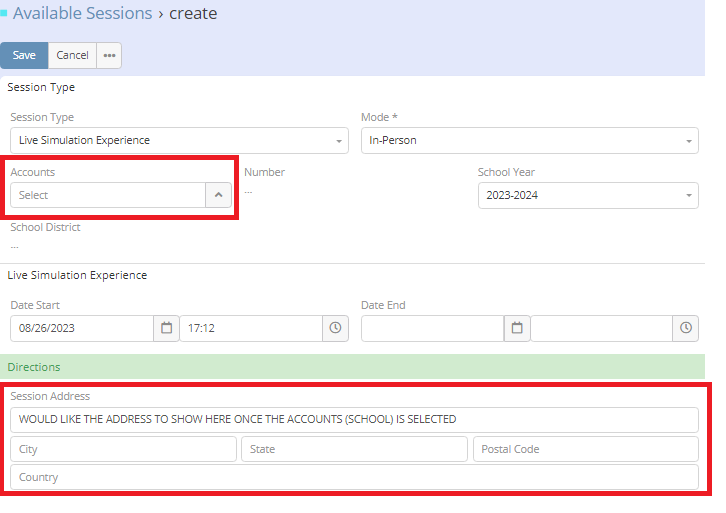726x513 pixels.
Task: Open the School Year 2023-2024 dropdown
Action: click(588, 196)
